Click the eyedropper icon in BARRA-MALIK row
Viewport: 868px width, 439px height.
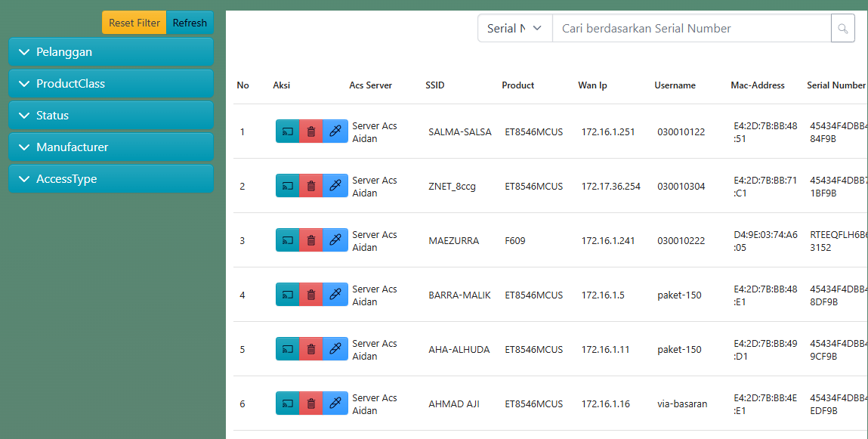(335, 295)
